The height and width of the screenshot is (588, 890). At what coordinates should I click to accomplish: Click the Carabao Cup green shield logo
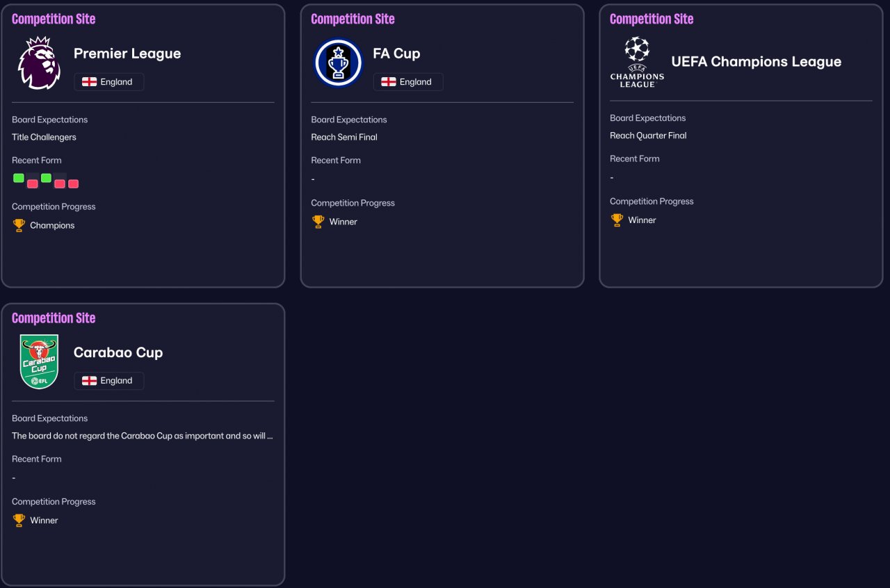point(39,361)
